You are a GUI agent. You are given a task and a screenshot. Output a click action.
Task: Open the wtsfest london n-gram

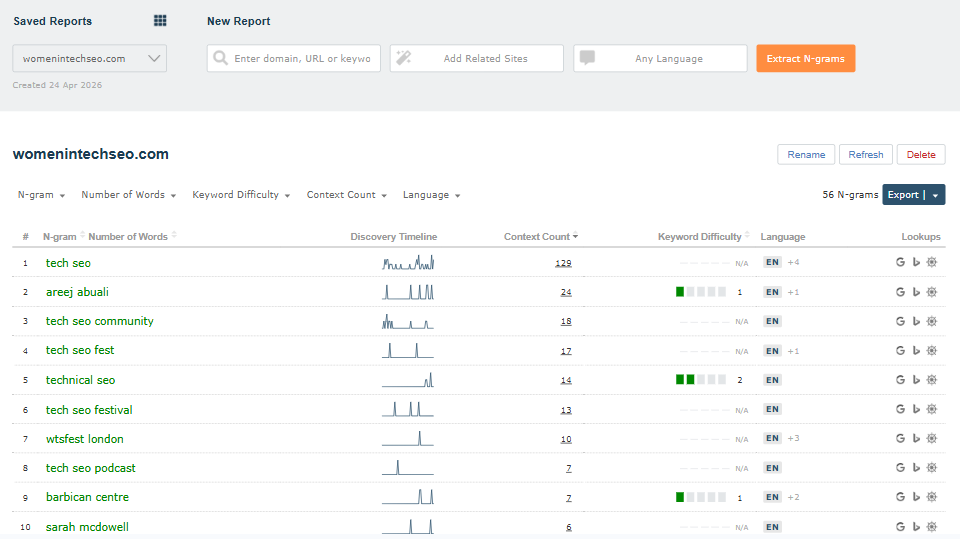[x=84, y=439]
